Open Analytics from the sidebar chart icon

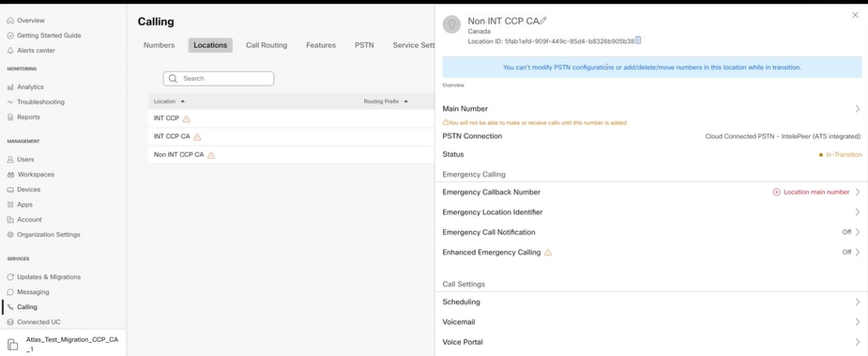[x=10, y=87]
